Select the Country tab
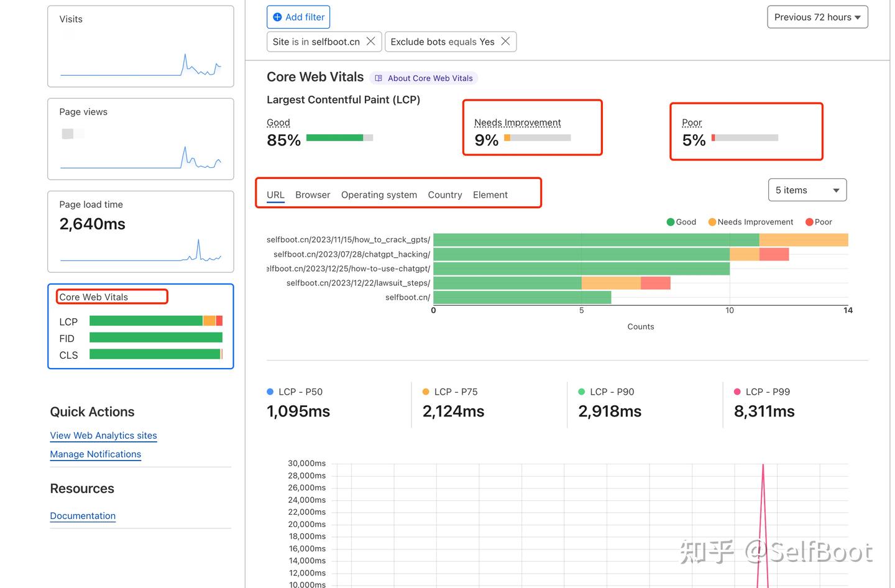 pos(444,195)
